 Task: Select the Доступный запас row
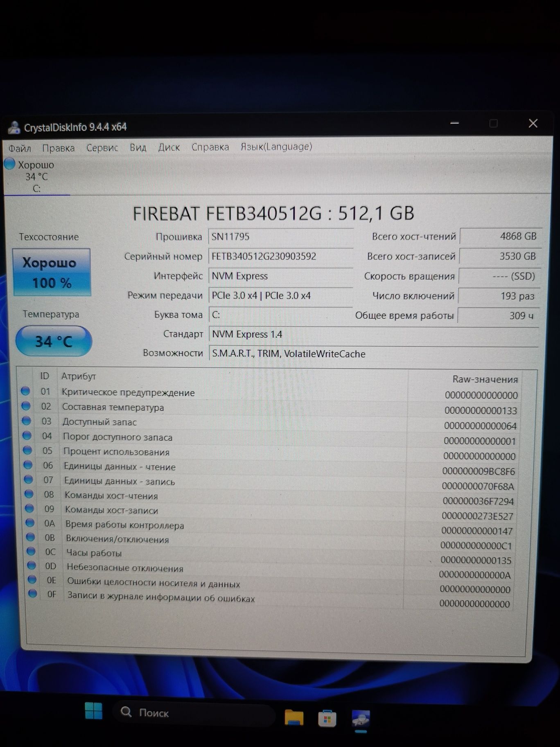click(270, 423)
